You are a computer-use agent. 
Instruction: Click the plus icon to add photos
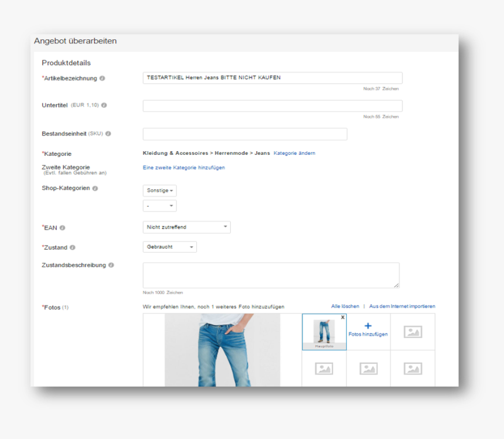click(368, 326)
